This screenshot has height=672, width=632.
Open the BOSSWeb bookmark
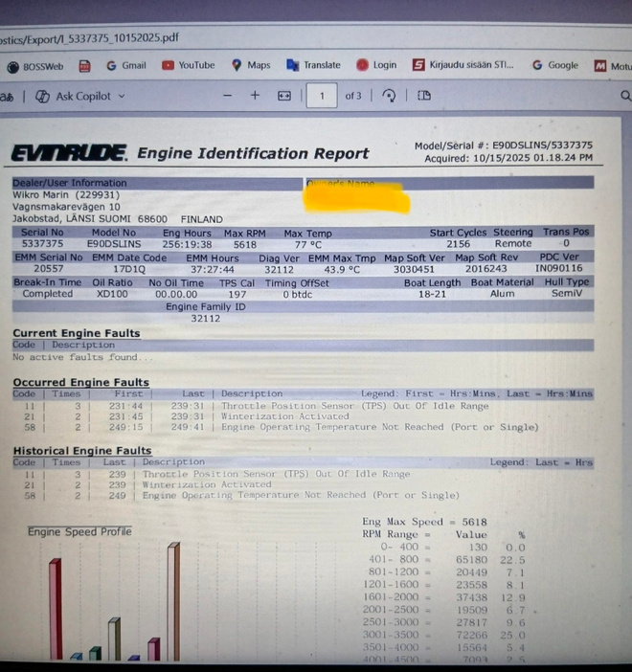35,66
